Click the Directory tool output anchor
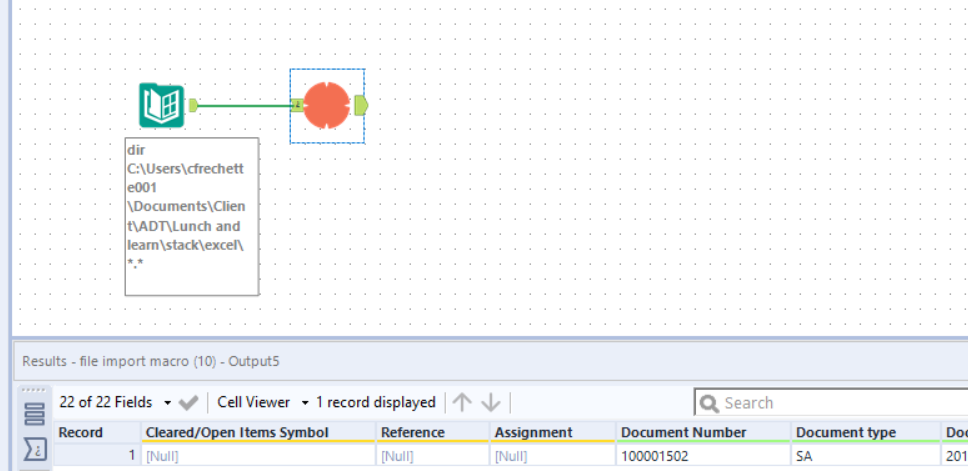Viewport: 968px width, 471px height. [x=193, y=106]
